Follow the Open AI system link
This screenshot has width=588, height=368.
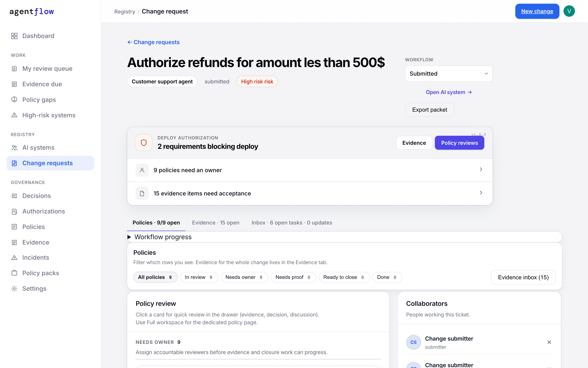(449, 92)
